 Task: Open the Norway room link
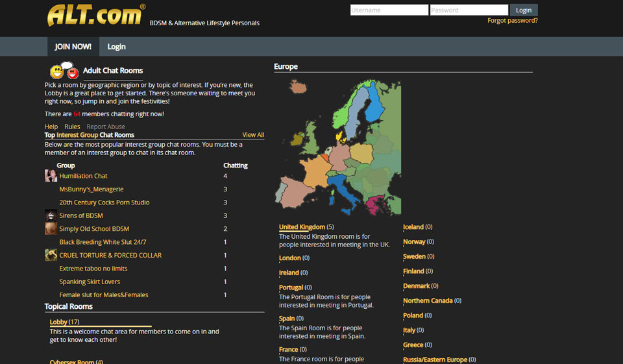(x=414, y=242)
